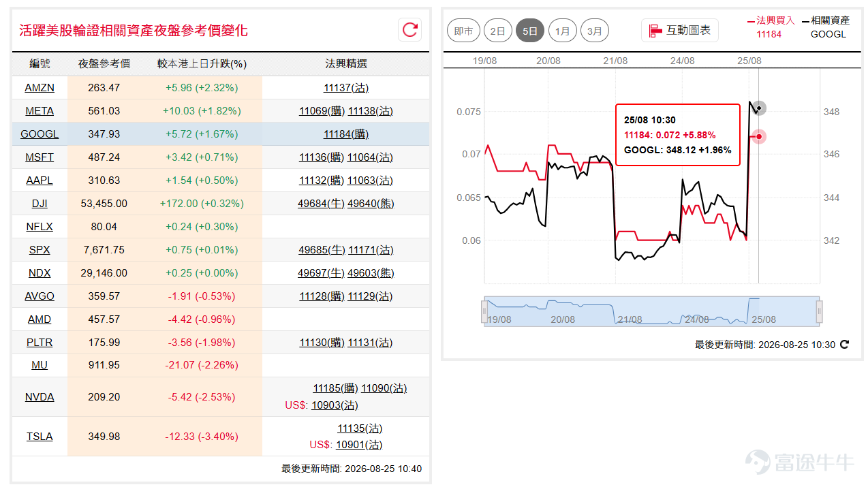Open warrant 11171(沽) for SPX
Image resolution: width=868 pixels, height=487 pixels.
[371, 250]
